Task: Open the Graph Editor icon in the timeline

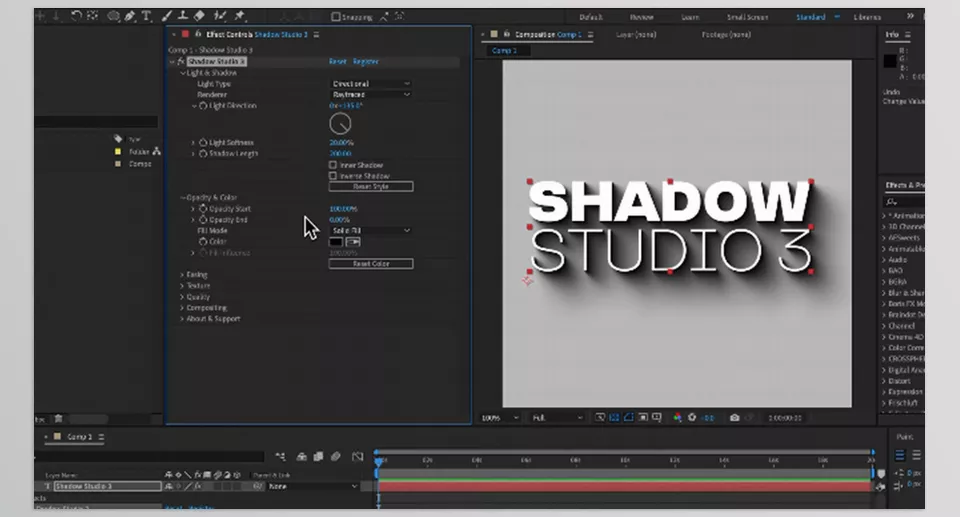Action: tap(358, 456)
